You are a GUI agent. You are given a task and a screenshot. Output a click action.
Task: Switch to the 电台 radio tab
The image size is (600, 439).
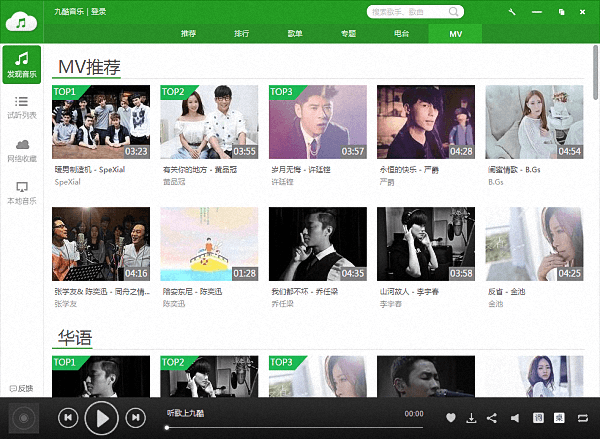pos(401,33)
